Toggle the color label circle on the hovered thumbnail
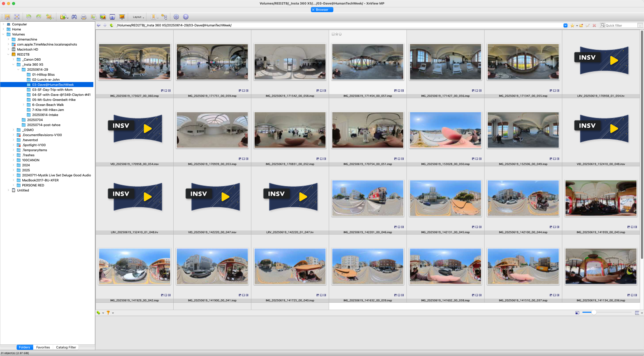 340,34
